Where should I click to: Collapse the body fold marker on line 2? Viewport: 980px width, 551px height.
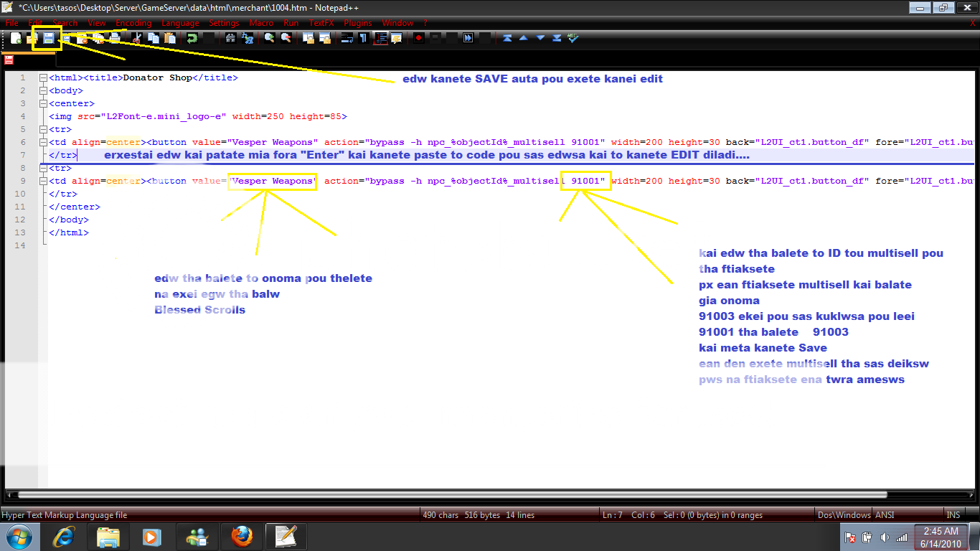pos(44,91)
